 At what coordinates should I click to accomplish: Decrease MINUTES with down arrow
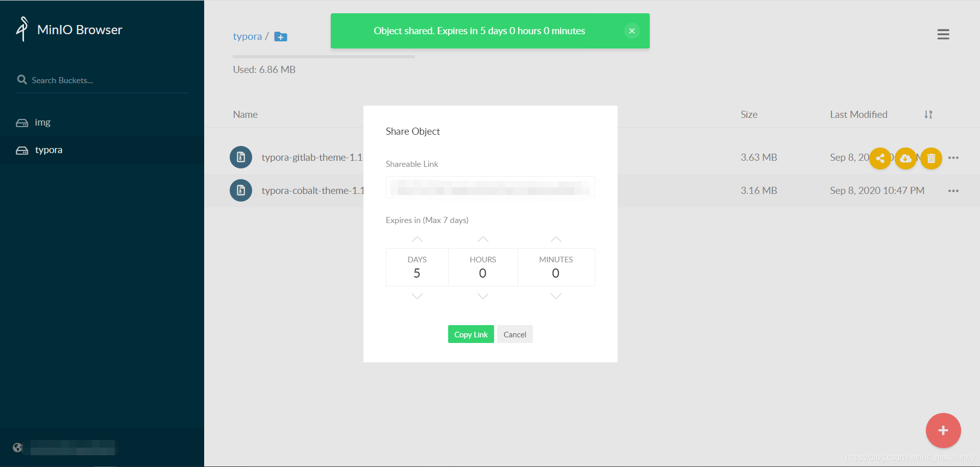tap(556, 296)
